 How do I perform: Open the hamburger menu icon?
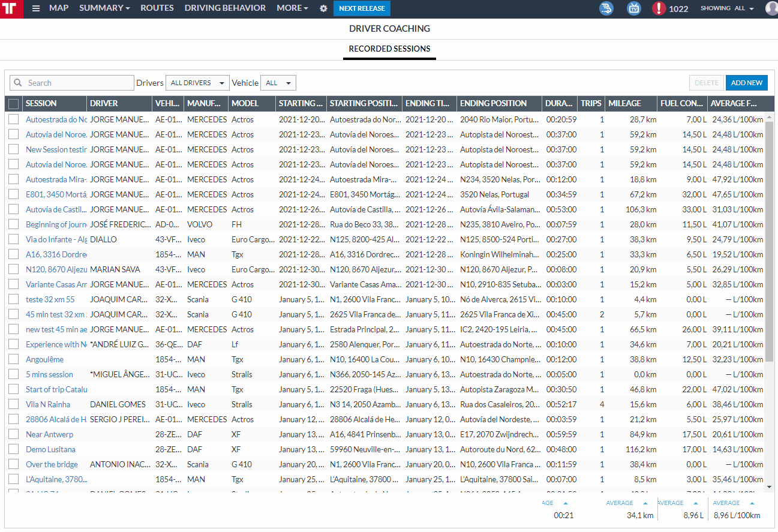[x=36, y=8]
